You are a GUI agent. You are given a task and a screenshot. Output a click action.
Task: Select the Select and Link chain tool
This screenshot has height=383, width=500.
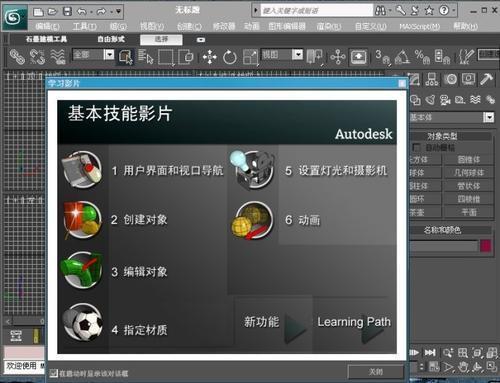pyautogui.click(x=17, y=56)
